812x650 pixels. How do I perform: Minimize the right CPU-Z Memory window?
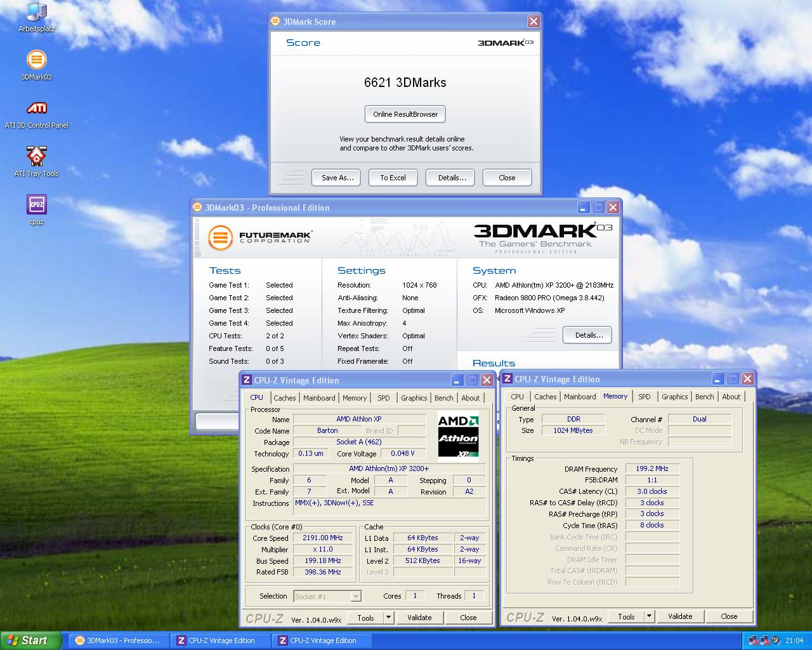pos(718,379)
